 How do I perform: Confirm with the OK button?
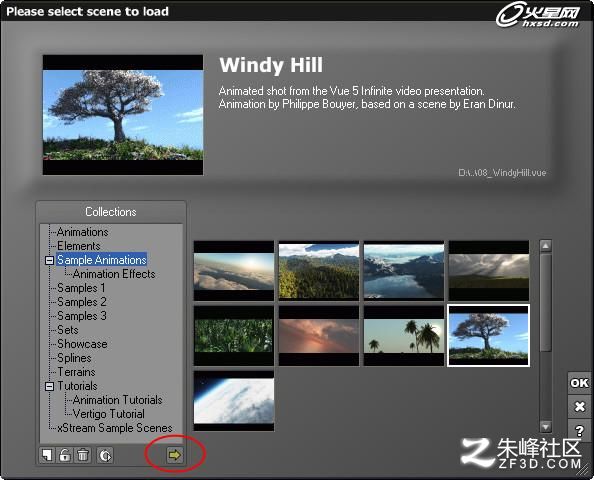579,383
